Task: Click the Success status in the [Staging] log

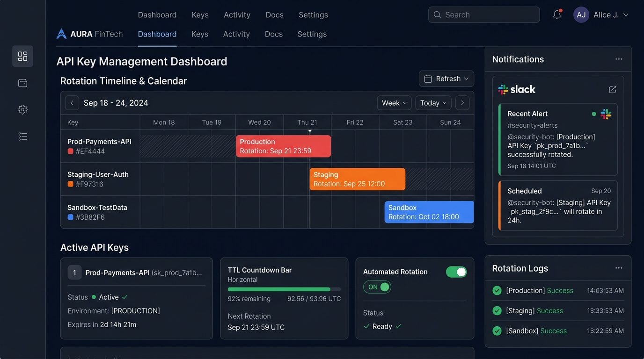Action: 550,310
